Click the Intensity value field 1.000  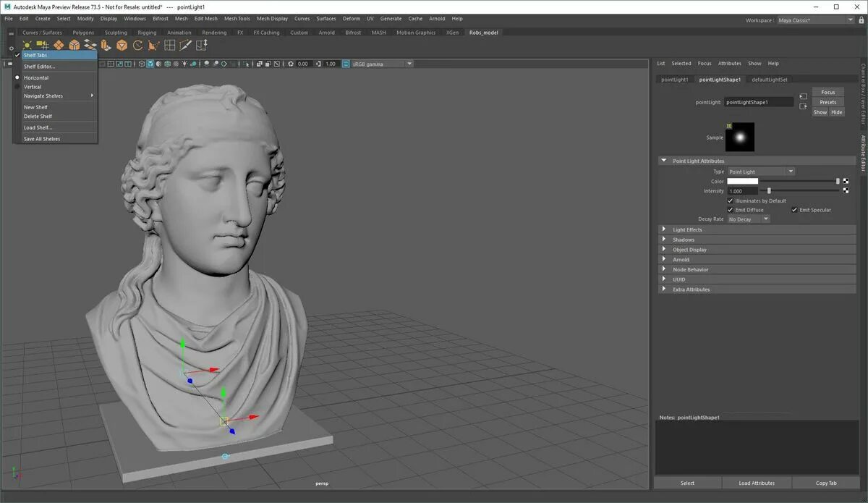[x=741, y=191]
